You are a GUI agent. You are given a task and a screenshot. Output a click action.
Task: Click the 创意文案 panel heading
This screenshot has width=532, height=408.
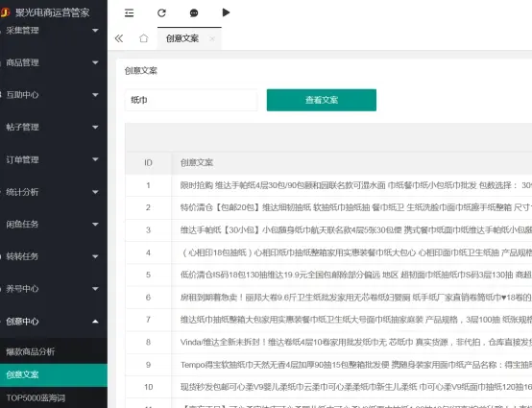[x=141, y=71]
